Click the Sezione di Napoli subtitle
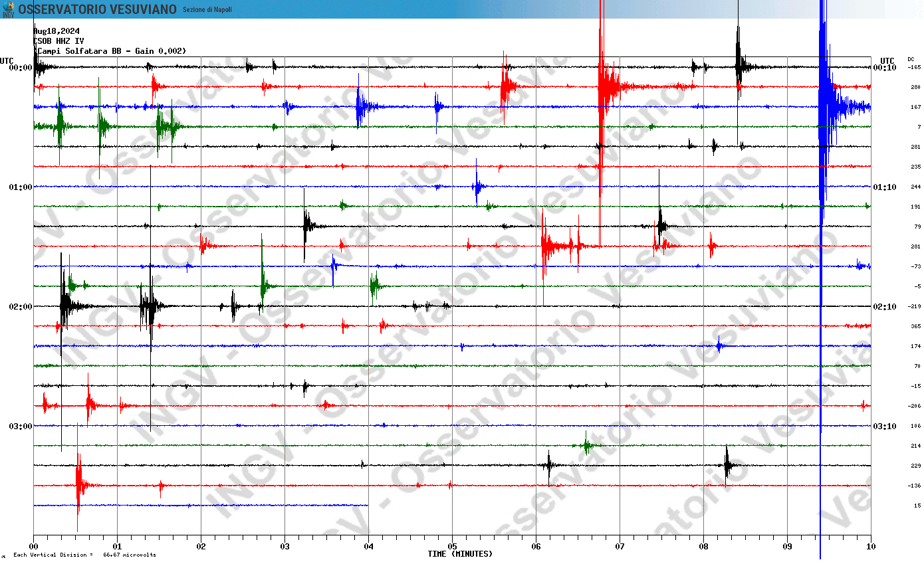This screenshot has height=564, width=924. (x=207, y=10)
